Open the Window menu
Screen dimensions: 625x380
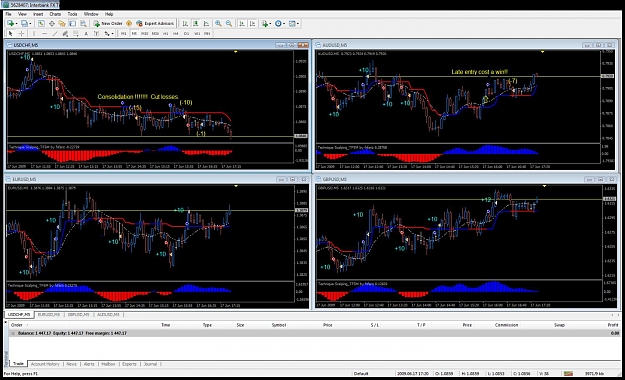(91, 14)
